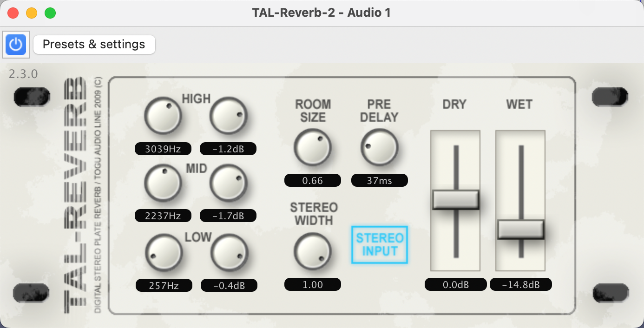The height and width of the screenshot is (328, 644).
Task: Minimize the TAL-Reverb-2 window
Action: (x=32, y=13)
